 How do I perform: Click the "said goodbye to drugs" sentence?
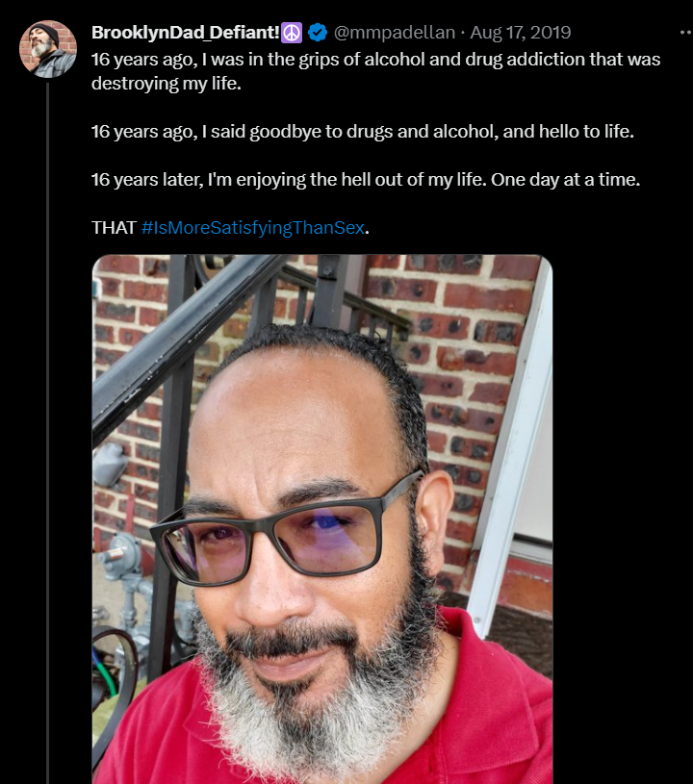pos(363,131)
